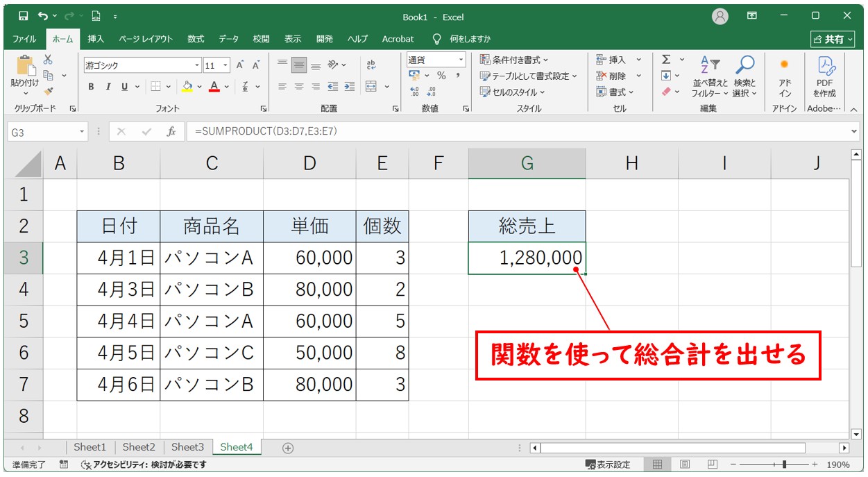This screenshot has height=477, width=868.
Task: Click Insert (挿入) in Cells group
Action: pos(619,60)
